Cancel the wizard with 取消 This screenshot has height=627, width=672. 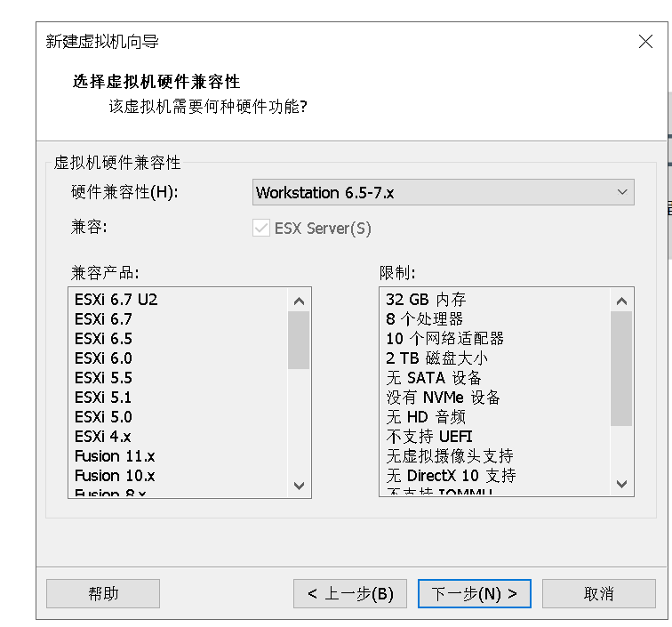(x=599, y=593)
